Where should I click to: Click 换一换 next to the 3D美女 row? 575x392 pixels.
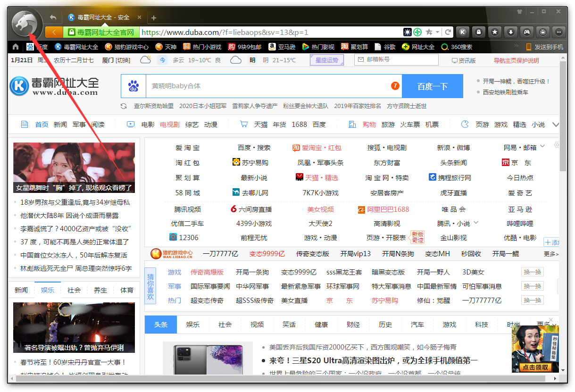532,272
